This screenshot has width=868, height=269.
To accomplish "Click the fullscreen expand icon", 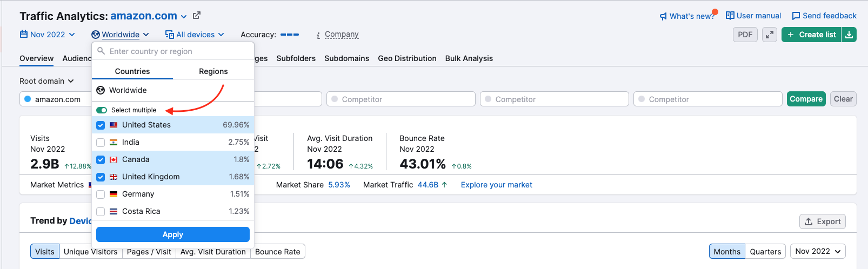I will [x=770, y=35].
